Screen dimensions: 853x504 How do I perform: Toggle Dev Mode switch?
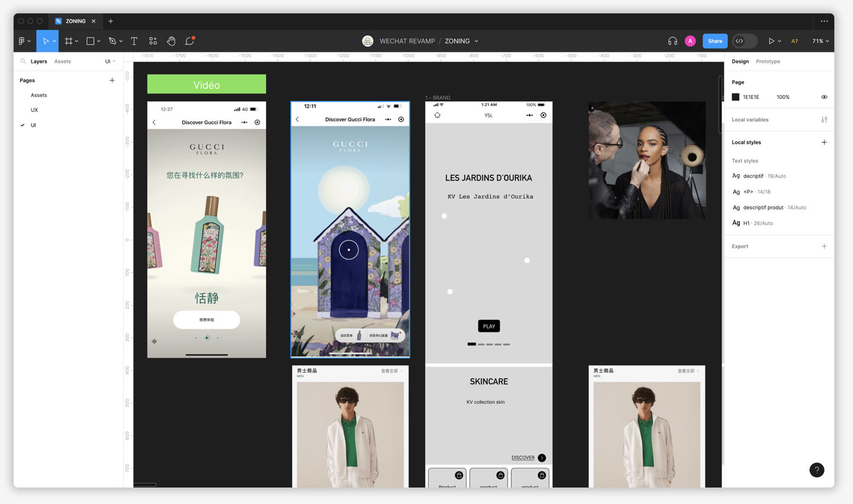745,41
